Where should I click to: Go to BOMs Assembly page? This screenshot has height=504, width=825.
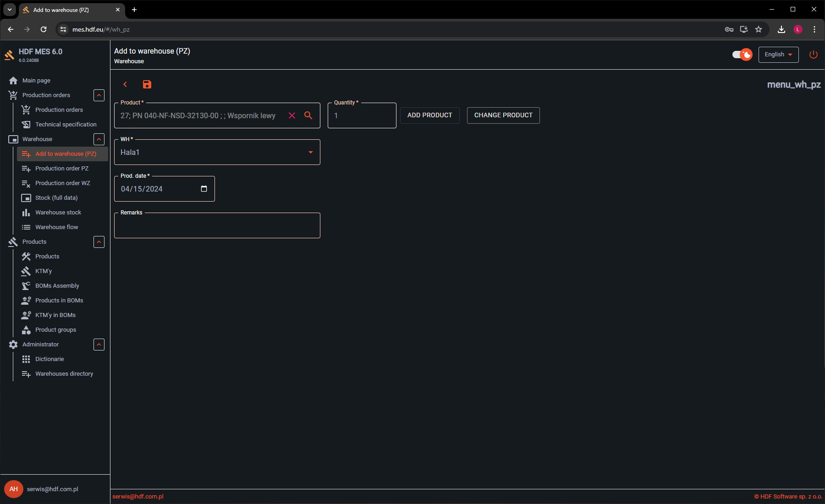(57, 286)
